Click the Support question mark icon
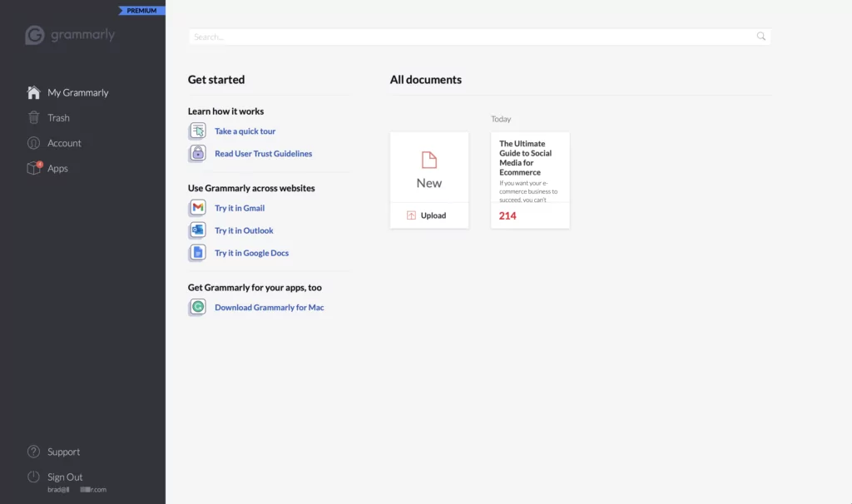The width and height of the screenshot is (852, 504). (x=33, y=452)
